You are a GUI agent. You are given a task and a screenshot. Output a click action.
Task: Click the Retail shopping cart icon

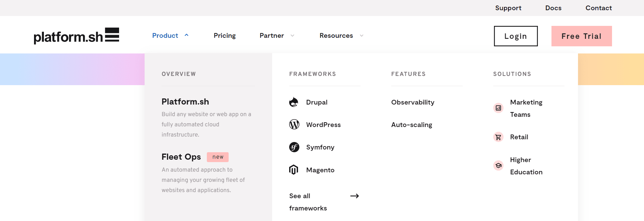(x=498, y=137)
